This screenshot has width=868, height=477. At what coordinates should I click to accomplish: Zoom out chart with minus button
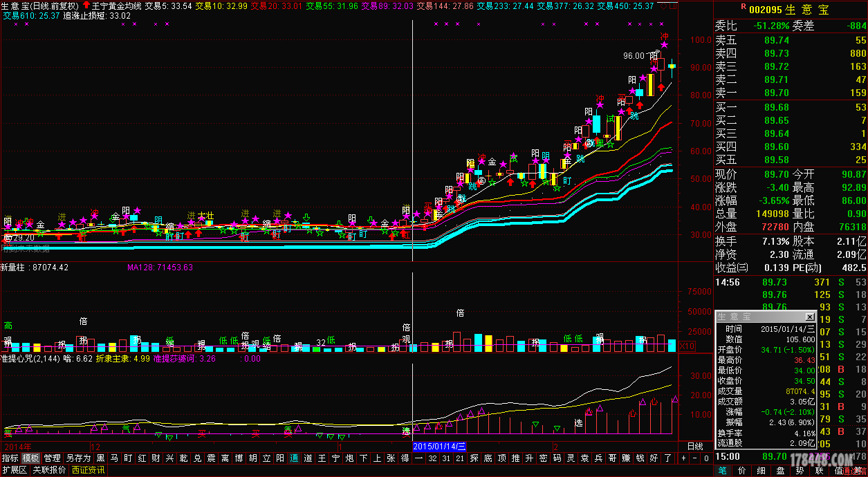click(694, 458)
